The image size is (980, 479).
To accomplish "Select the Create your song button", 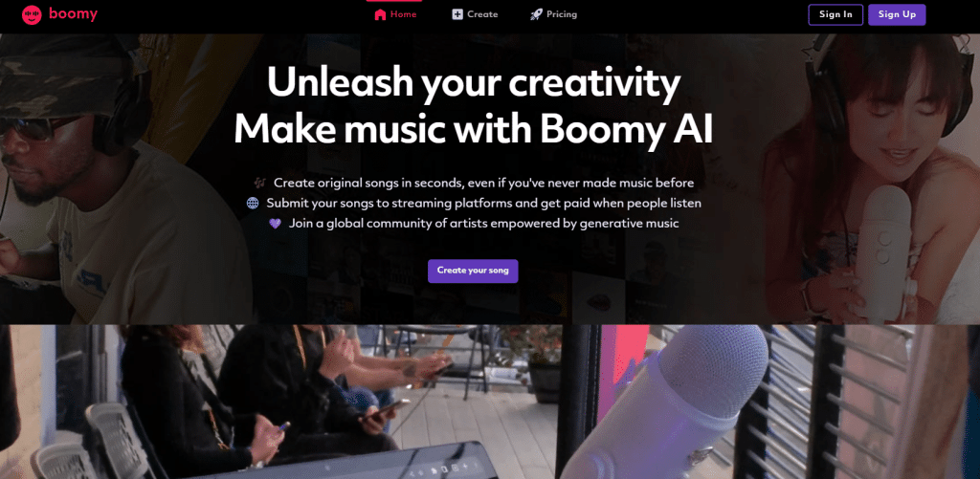I will point(473,271).
